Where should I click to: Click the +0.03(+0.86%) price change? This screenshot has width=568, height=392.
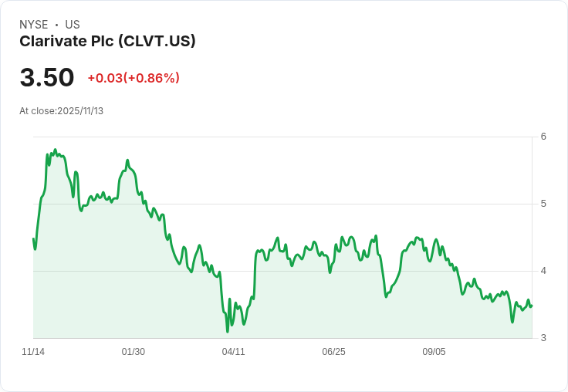[x=134, y=78]
